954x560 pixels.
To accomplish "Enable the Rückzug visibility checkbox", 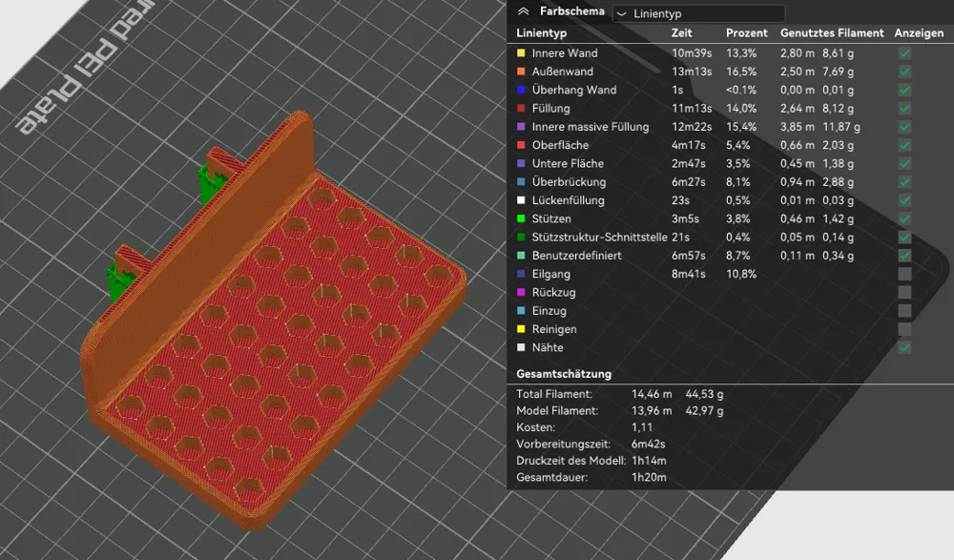I will point(903,292).
